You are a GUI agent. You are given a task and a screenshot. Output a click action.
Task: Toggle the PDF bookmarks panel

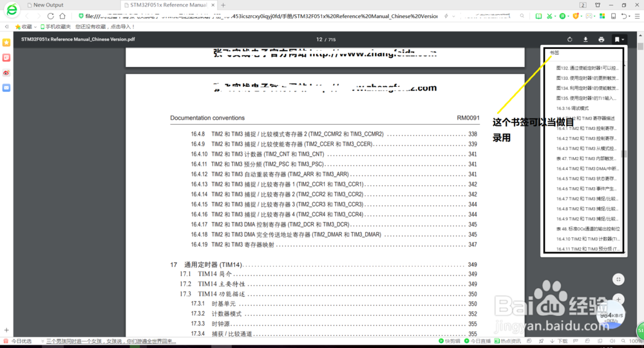point(618,39)
